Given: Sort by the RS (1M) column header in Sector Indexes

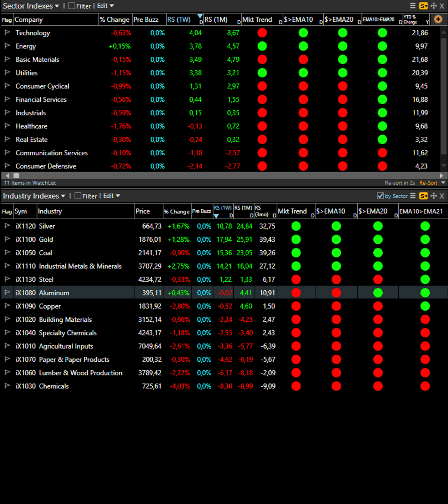Looking at the screenshot, I should coord(216,19).
